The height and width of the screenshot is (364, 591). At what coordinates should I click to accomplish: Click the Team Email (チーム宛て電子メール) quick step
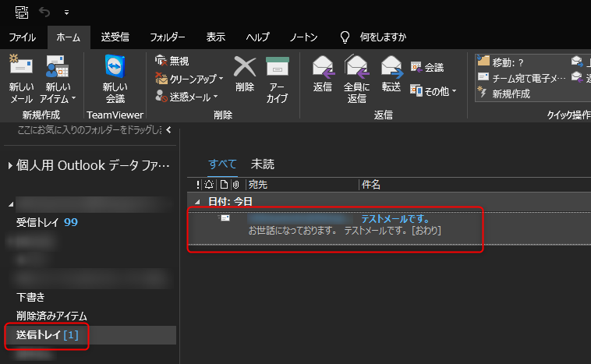point(522,78)
